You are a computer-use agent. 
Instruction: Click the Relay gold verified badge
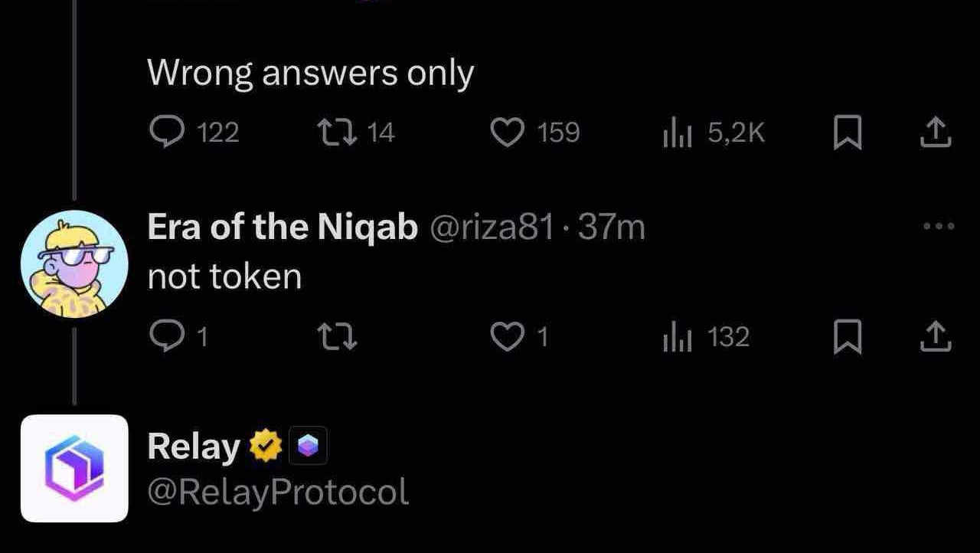coord(264,446)
